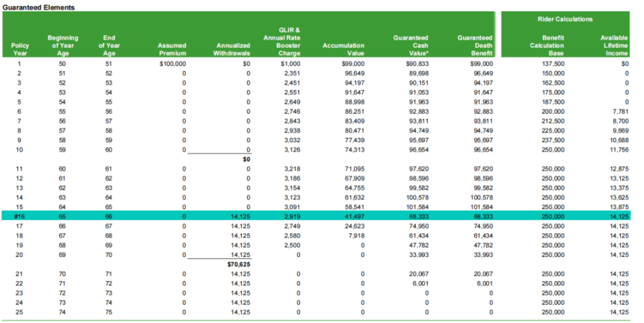Viewport: 644px width, 323px height.
Task: Click the Available Lifetime Income header
Action: [x=614, y=45]
